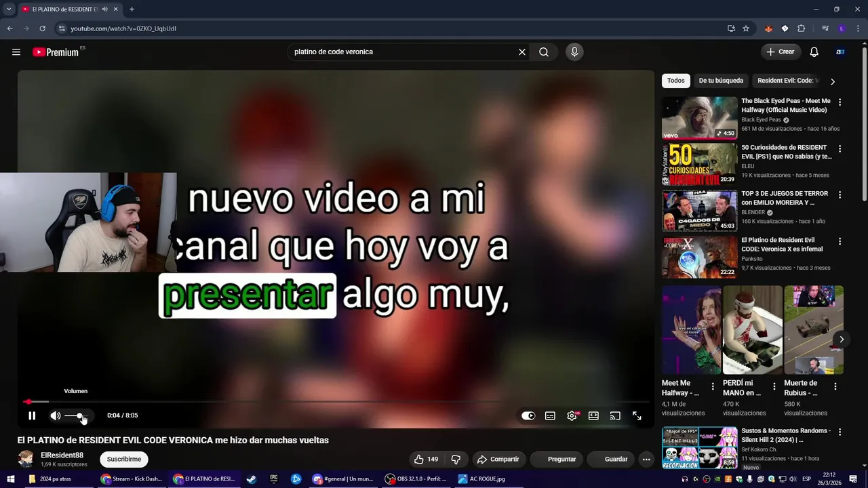This screenshot has height=488, width=868.
Task: Pause the video with the pause button
Action: [32, 415]
